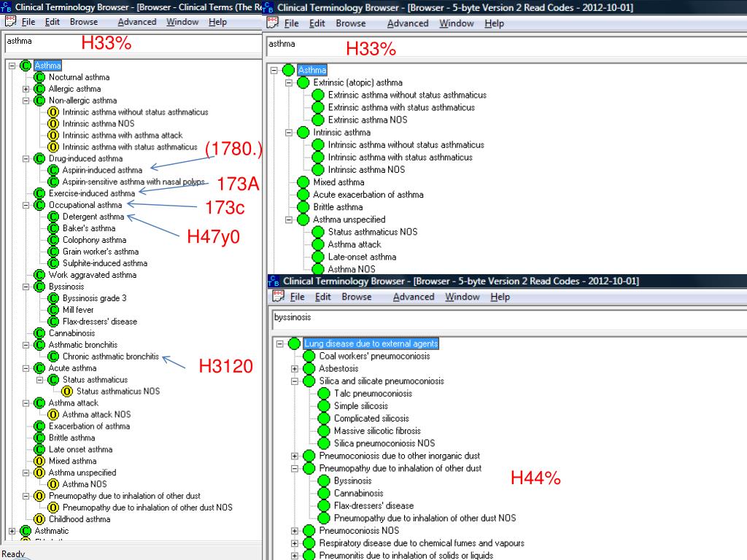Select Complicated silicosis

[x=371, y=418]
